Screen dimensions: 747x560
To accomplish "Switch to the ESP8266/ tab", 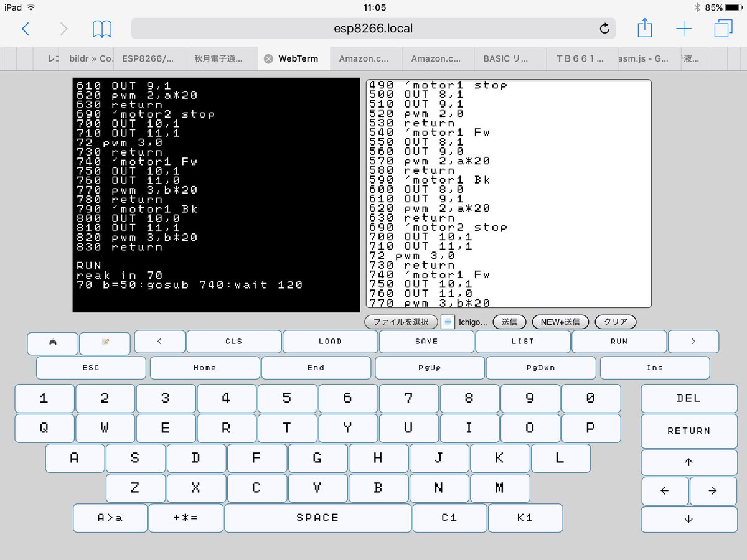I will (148, 58).
